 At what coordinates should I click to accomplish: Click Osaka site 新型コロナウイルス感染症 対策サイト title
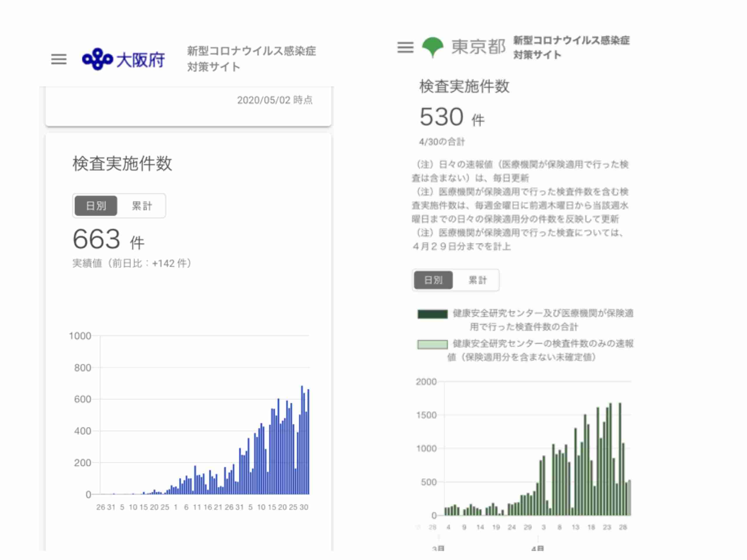click(252, 59)
